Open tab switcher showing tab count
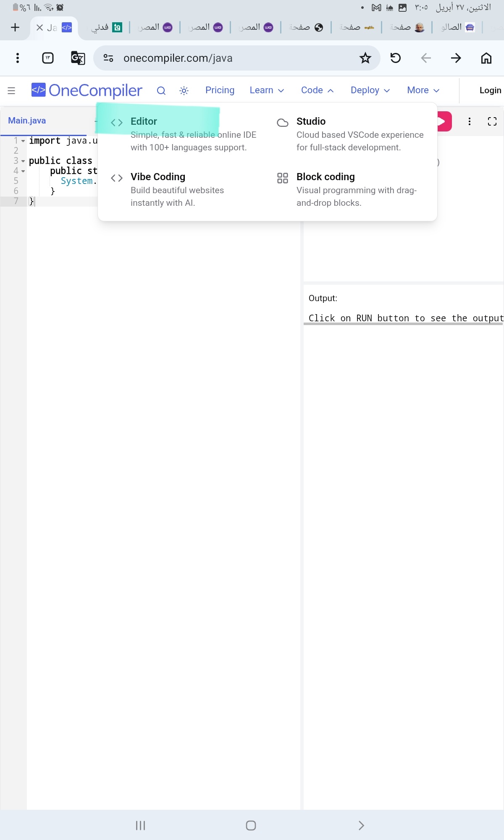Image resolution: width=504 pixels, height=840 pixels. click(x=48, y=58)
